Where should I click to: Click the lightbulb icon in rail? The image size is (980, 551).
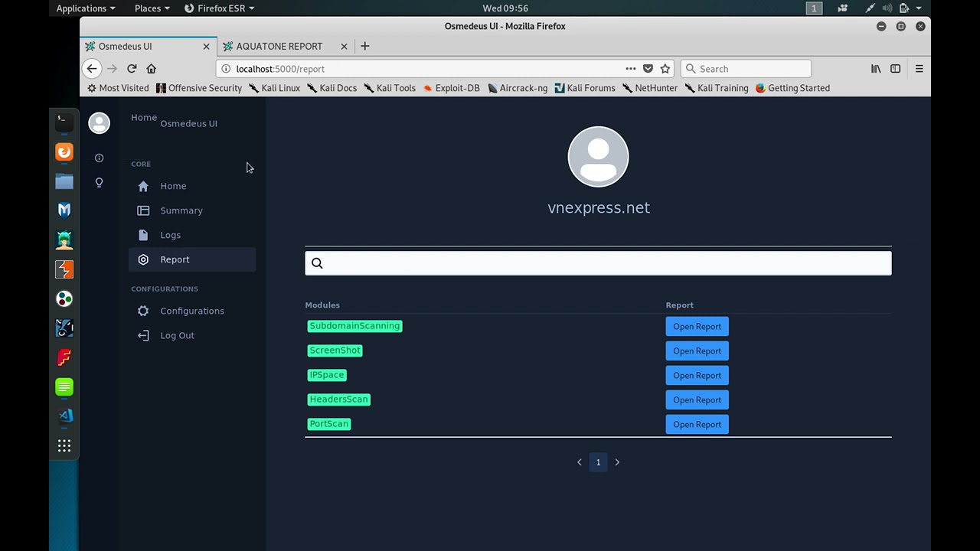[99, 182]
